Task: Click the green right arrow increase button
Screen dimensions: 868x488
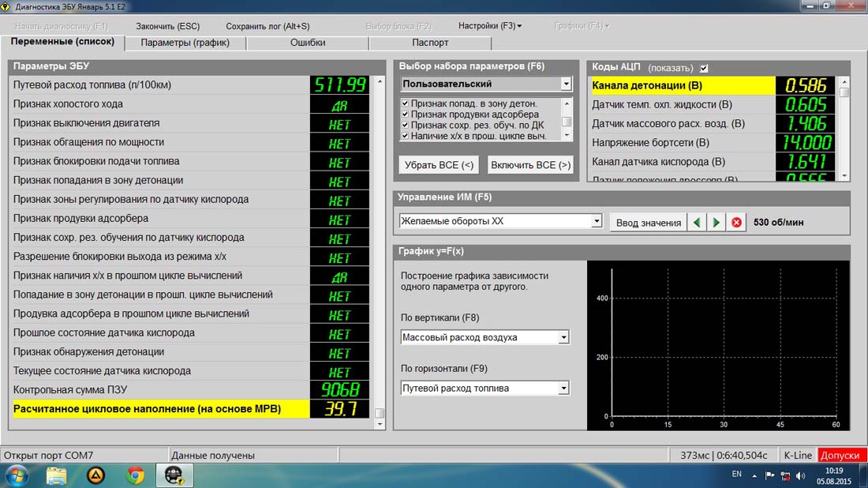Action: [x=716, y=223]
